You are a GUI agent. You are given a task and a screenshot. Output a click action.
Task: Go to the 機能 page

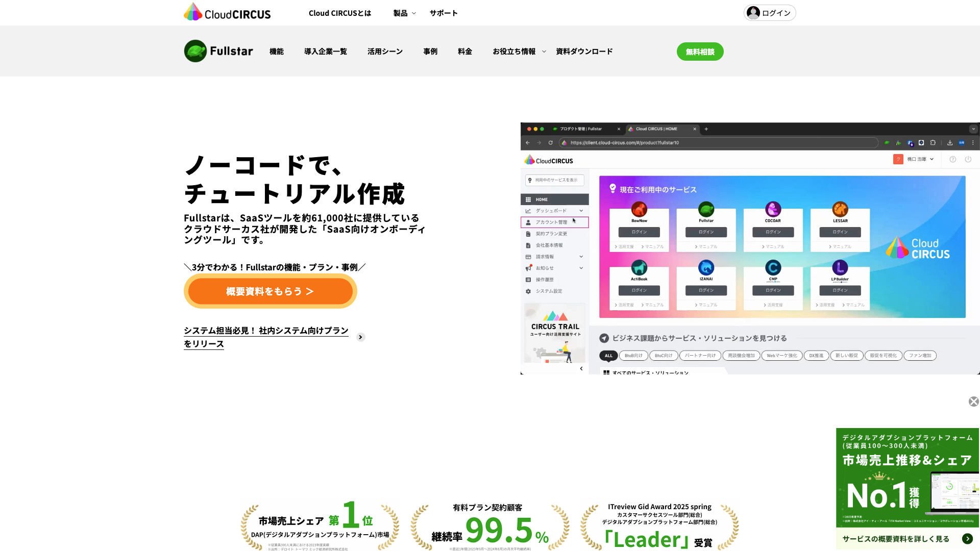point(276,52)
